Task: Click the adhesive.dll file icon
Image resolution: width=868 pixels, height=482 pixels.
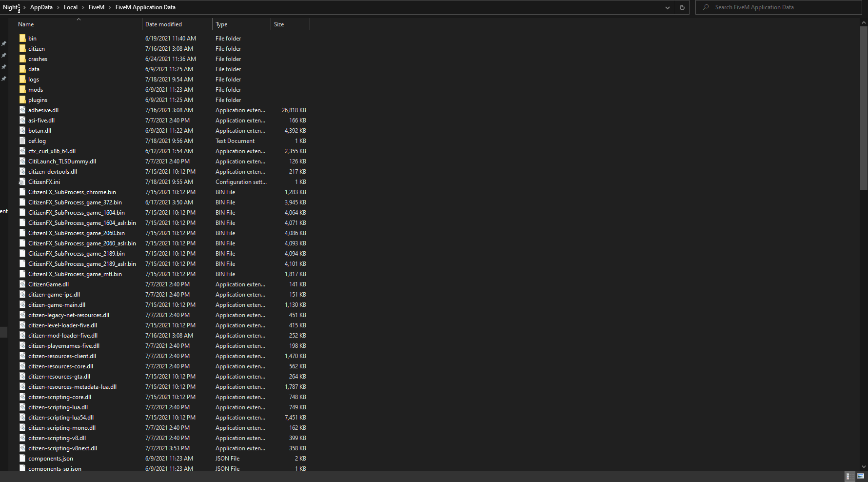Action: (x=22, y=110)
